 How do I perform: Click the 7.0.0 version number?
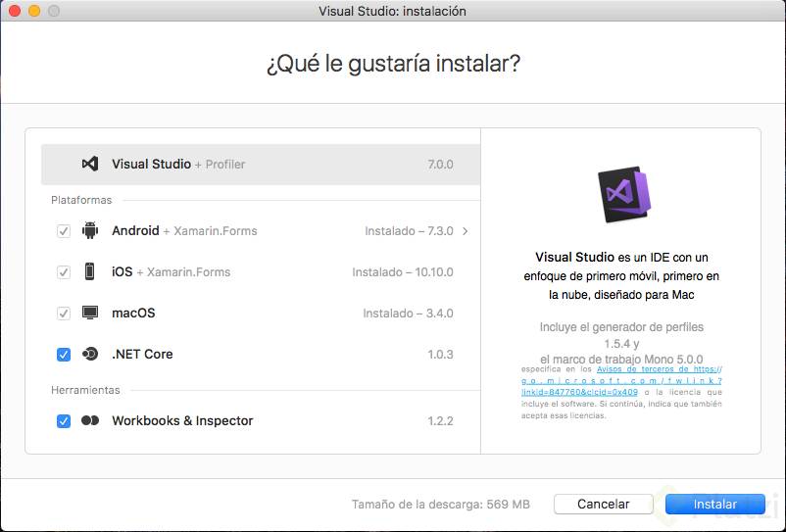click(440, 165)
